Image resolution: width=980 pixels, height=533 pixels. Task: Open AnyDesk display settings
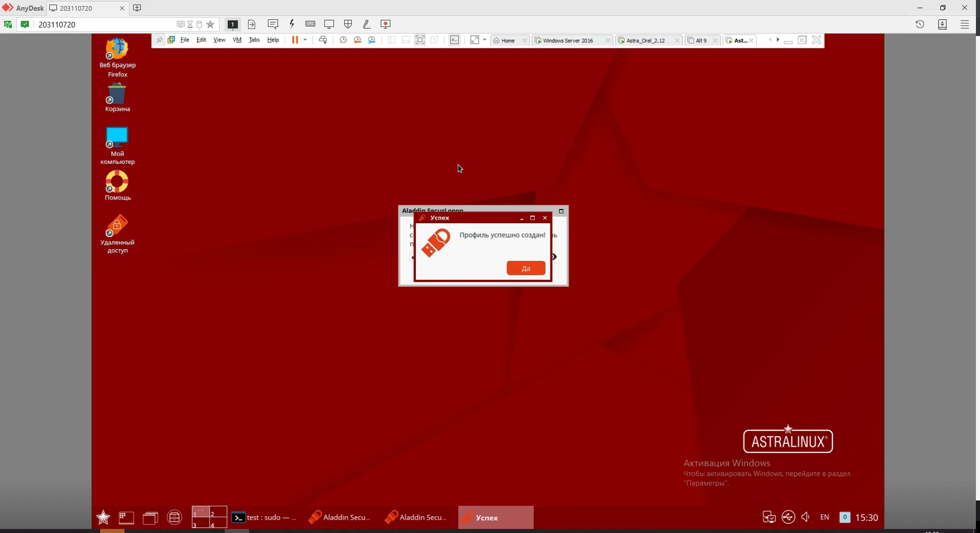(329, 24)
